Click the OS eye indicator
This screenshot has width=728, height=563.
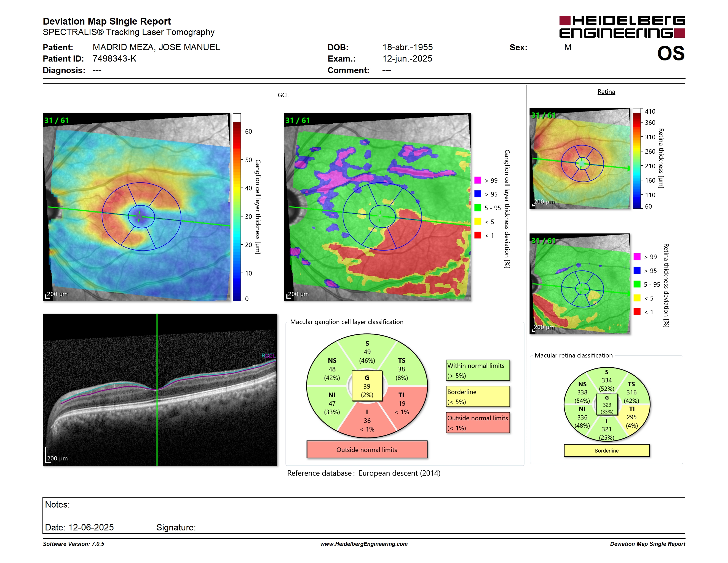coord(671,53)
